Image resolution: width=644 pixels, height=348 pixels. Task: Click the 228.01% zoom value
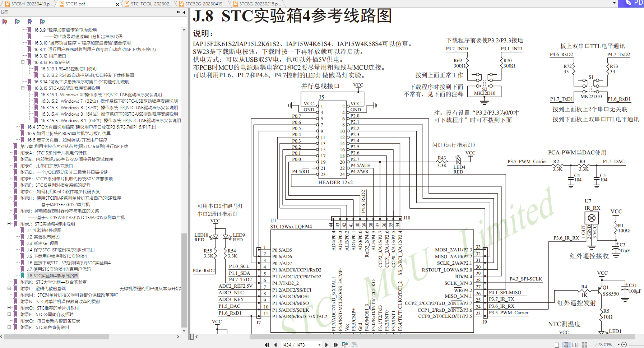tap(603, 345)
